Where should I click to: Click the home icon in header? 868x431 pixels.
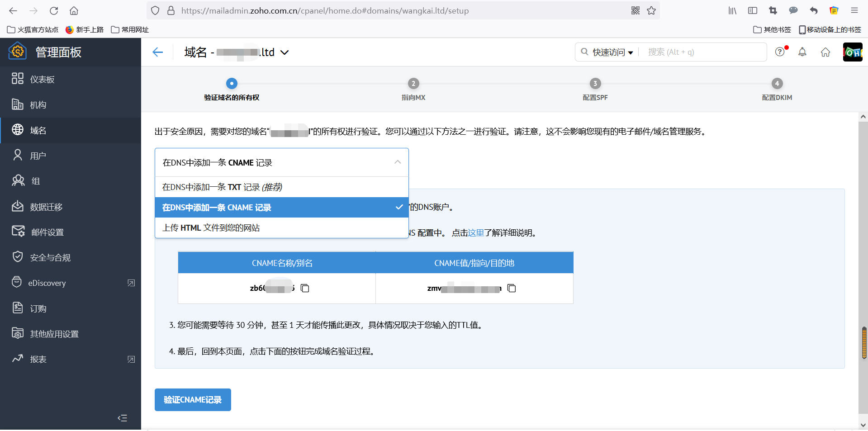click(825, 52)
